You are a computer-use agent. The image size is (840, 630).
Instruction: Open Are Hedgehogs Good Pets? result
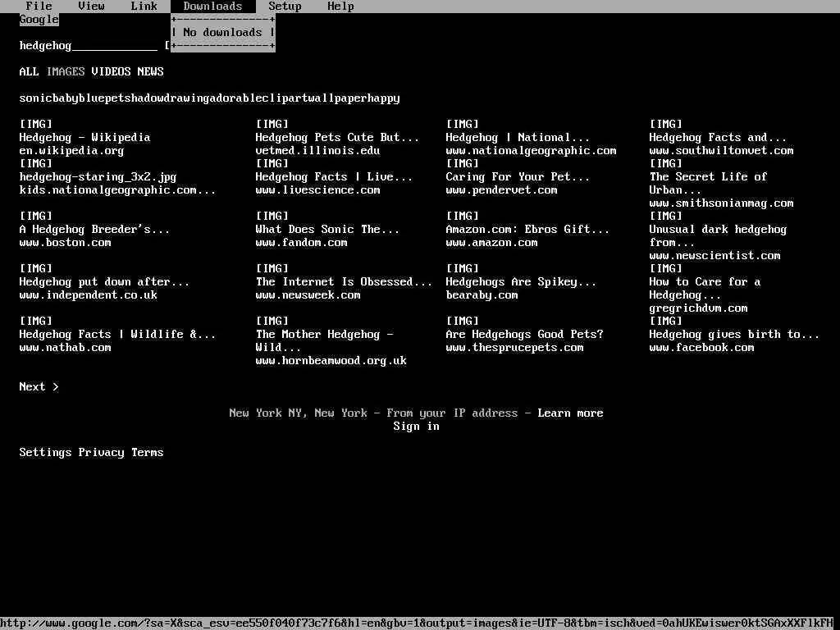(x=524, y=335)
